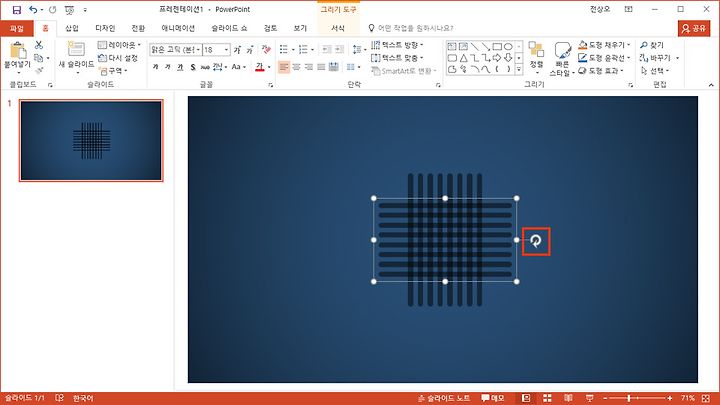Switch to the Design (디자인) tab

tap(105, 28)
